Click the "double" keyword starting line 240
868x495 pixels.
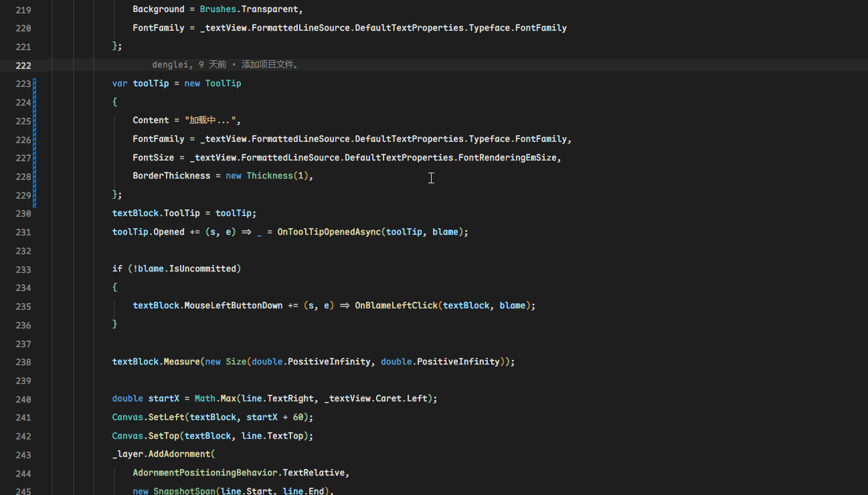(x=128, y=399)
